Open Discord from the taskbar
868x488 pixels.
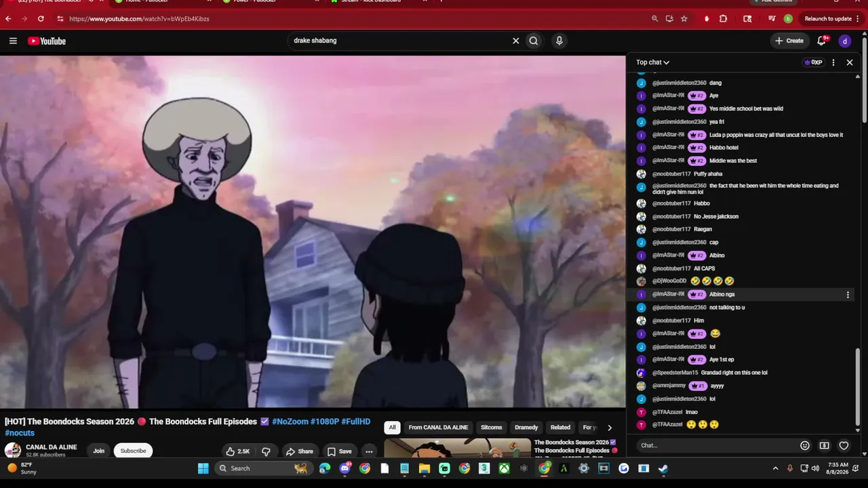pos(345,468)
